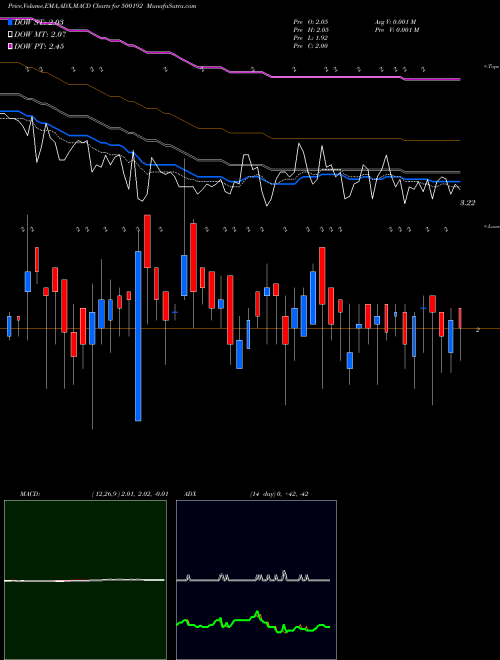Screen dimensions: 500x660
Task: Click the chart title mentioning MunafaSutra.com
Action: pyautogui.click(x=102, y=6)
